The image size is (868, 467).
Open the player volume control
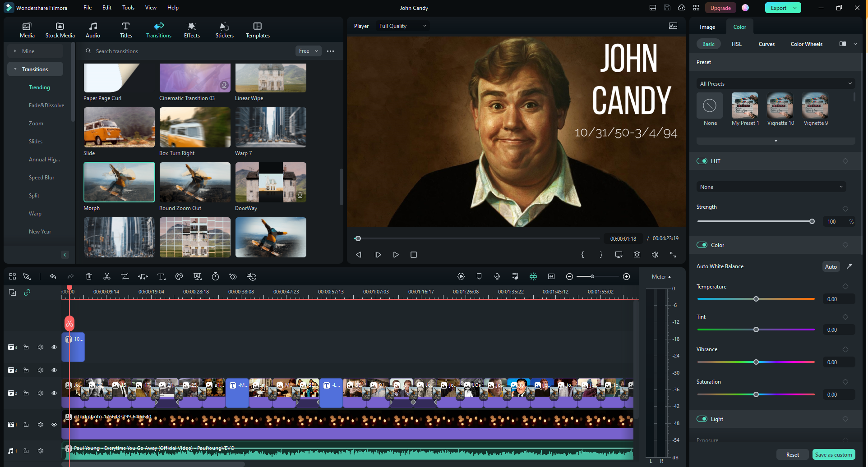tap(655, 255)
